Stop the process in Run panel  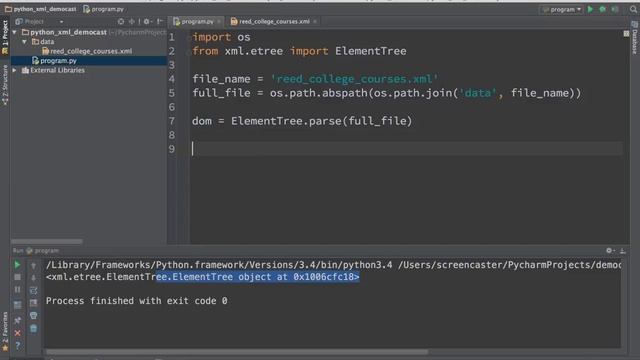point(17,277)
